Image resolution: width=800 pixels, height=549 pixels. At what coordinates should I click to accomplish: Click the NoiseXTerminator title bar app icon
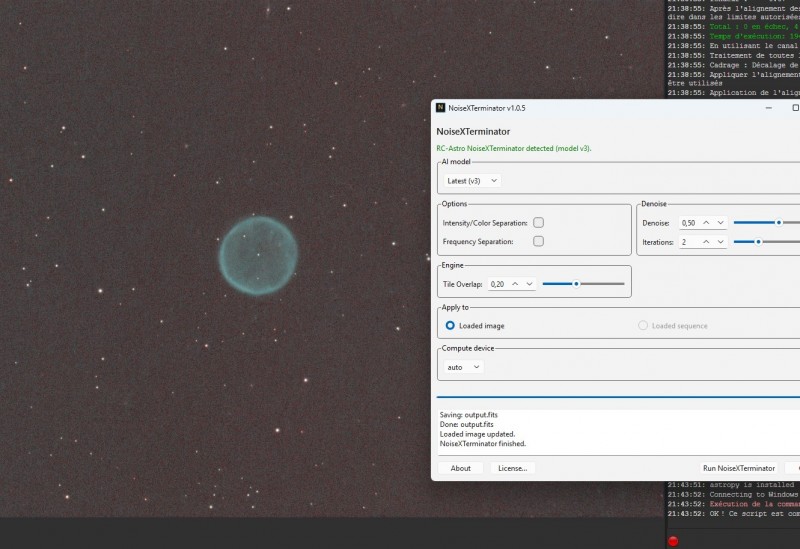click(440, 108)
